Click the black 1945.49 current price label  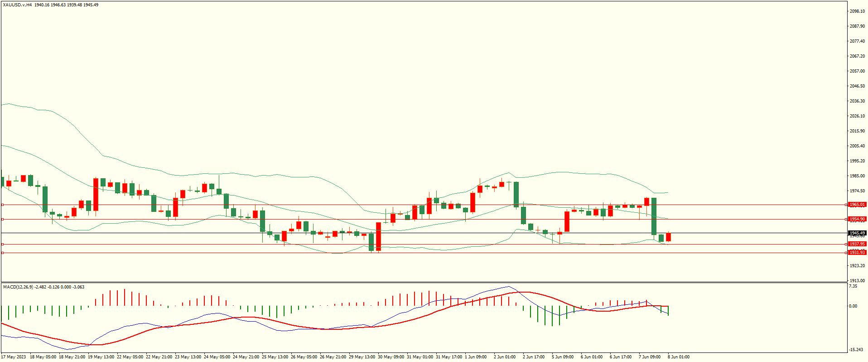(857, 233)
